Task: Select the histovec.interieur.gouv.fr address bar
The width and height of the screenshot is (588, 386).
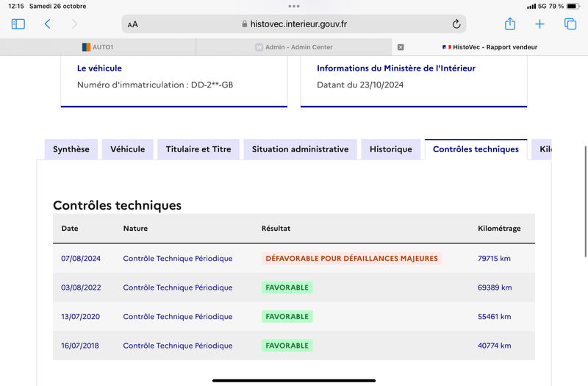Action: click(294, 24)
